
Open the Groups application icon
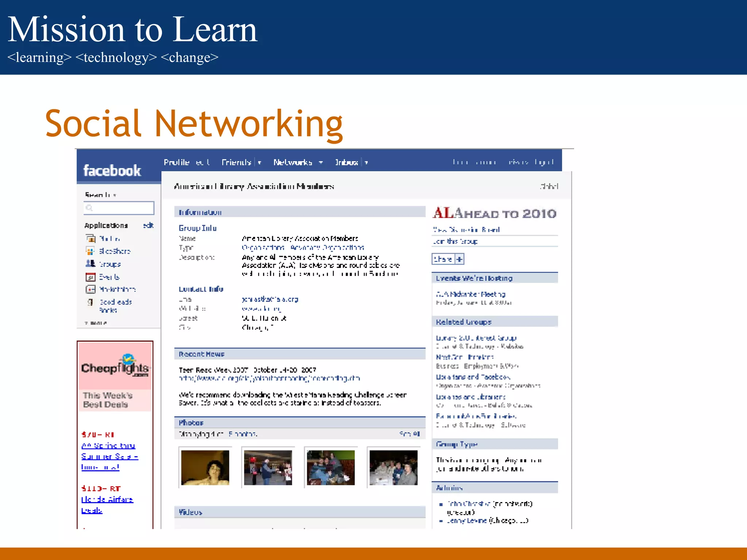[x=90, y=264]
